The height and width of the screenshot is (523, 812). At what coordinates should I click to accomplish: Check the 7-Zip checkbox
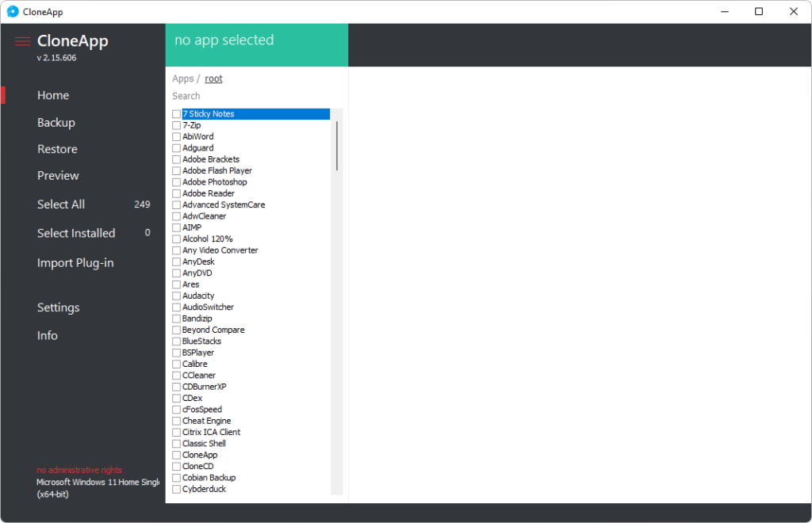[175, 124]
